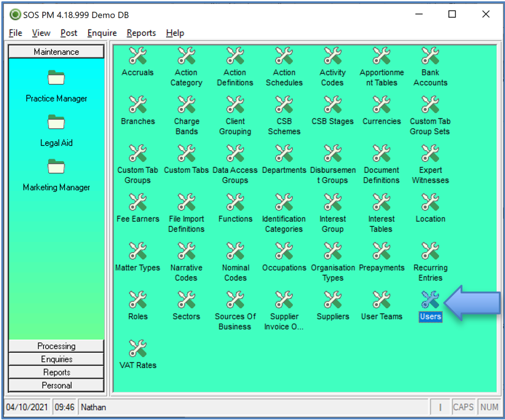The image size is (505, 420).
Task: Open the File menu
Action: point(15,33)
